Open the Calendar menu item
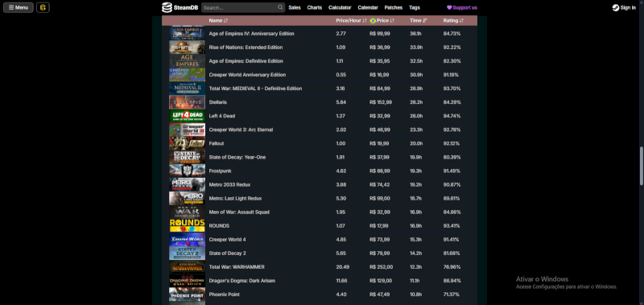 tap(368, 7)
